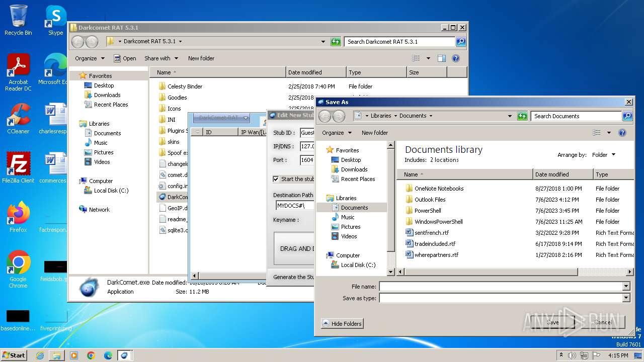Toggle Start the stub checkbox
The image size is (644, 362).
pos(276,179)
